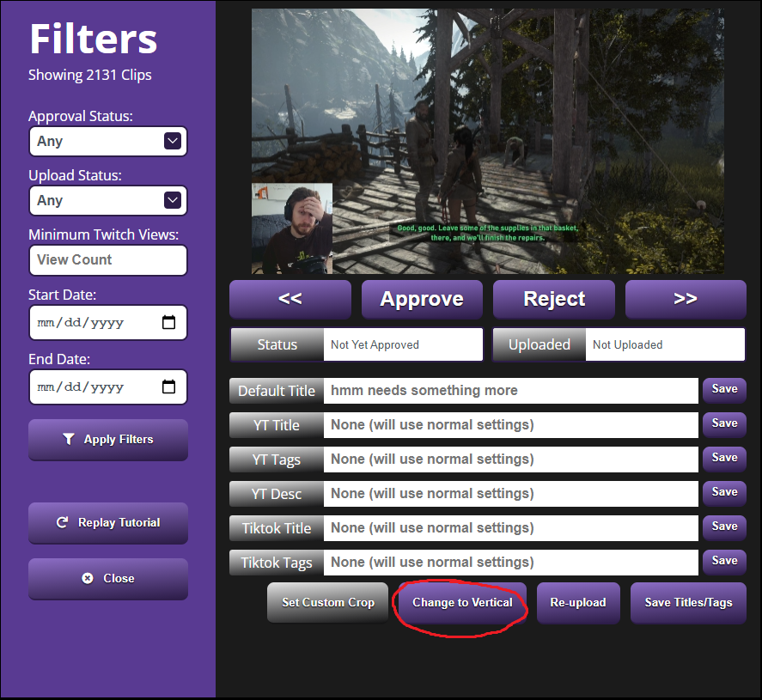
Task: Click the clip video preview
Action: [x=488, y=142]
